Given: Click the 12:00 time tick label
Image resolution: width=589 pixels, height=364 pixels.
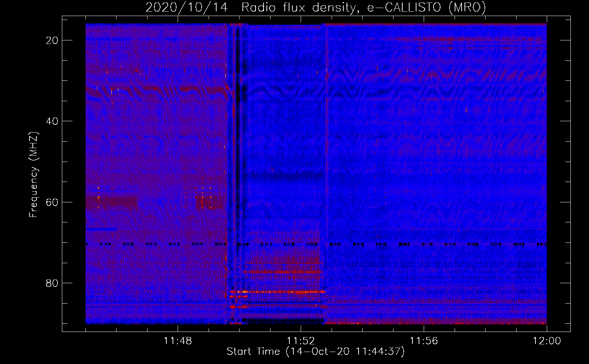Looking at the screenshot, I should pos(547,341).
